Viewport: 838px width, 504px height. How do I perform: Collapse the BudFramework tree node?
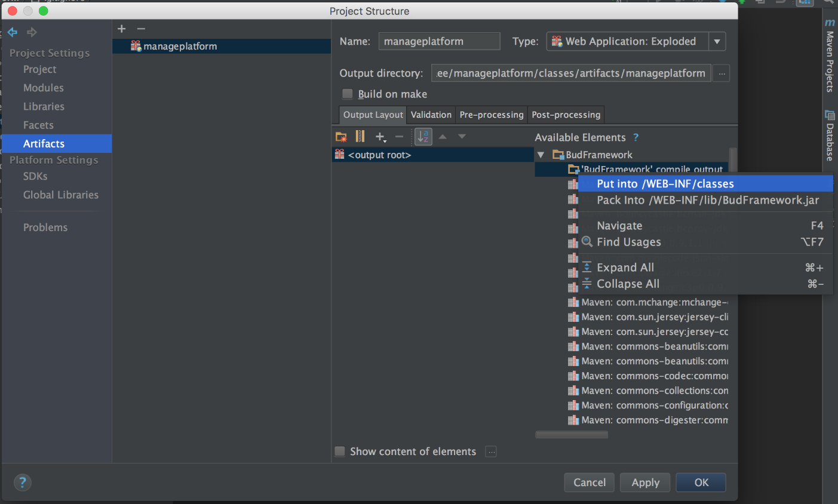[x=541, y=155]
